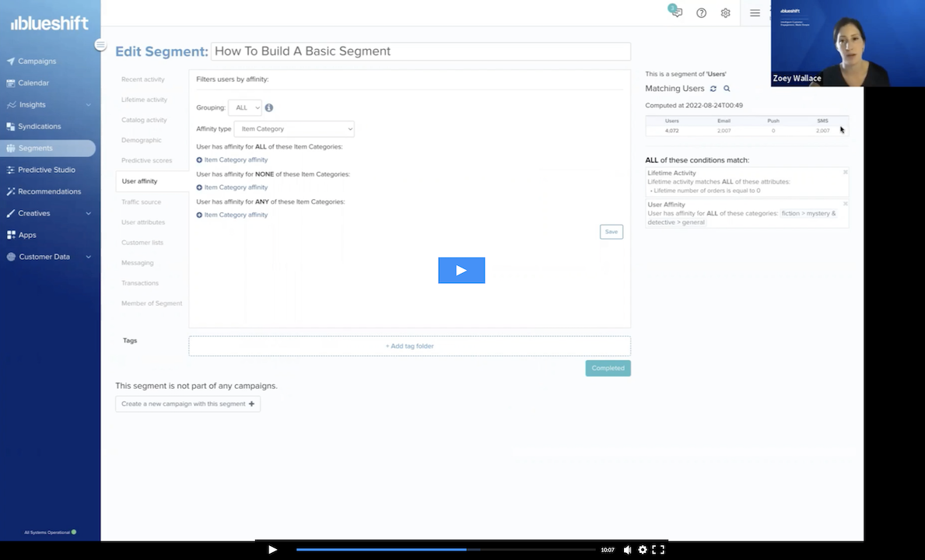
Task: Click the video timestamp 10:07
Action: click(608, 550)
